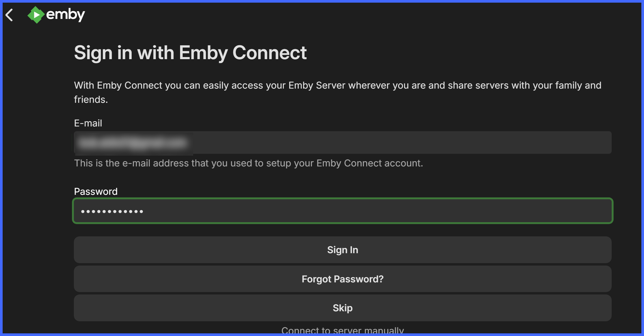The width and height of the screenshot is (644, 336).
Task: Click the E-mail field label
Action: (x=88, y=123)
